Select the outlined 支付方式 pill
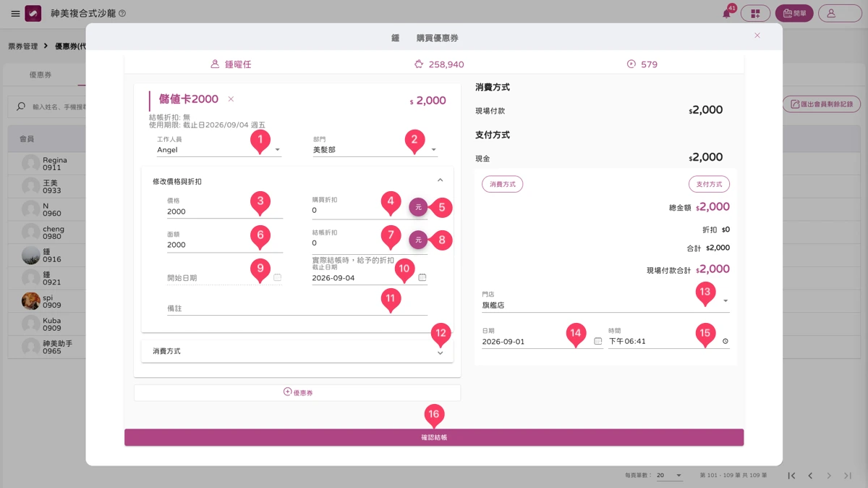868x488 pixels. pyautogui.click(x=709, y=185)
